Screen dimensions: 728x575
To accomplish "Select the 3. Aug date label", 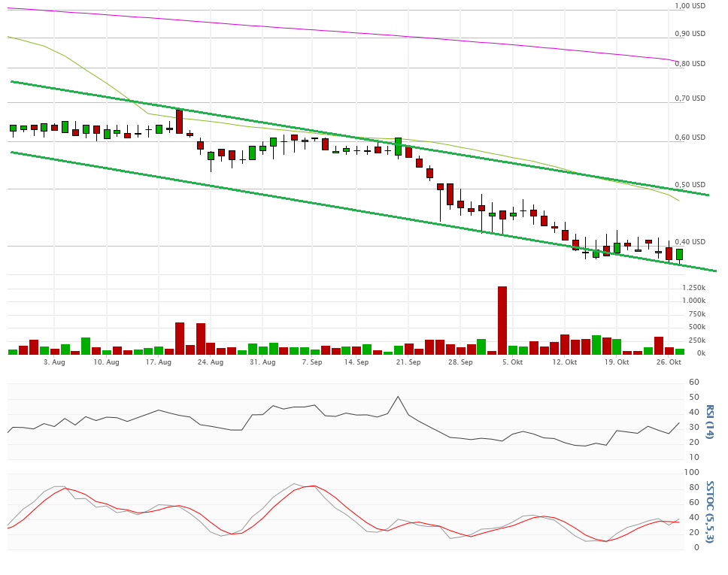I will [x=55, y=362].
